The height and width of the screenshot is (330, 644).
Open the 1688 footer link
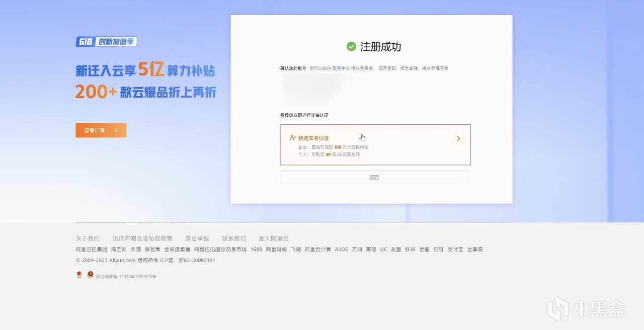click(257, 250)
